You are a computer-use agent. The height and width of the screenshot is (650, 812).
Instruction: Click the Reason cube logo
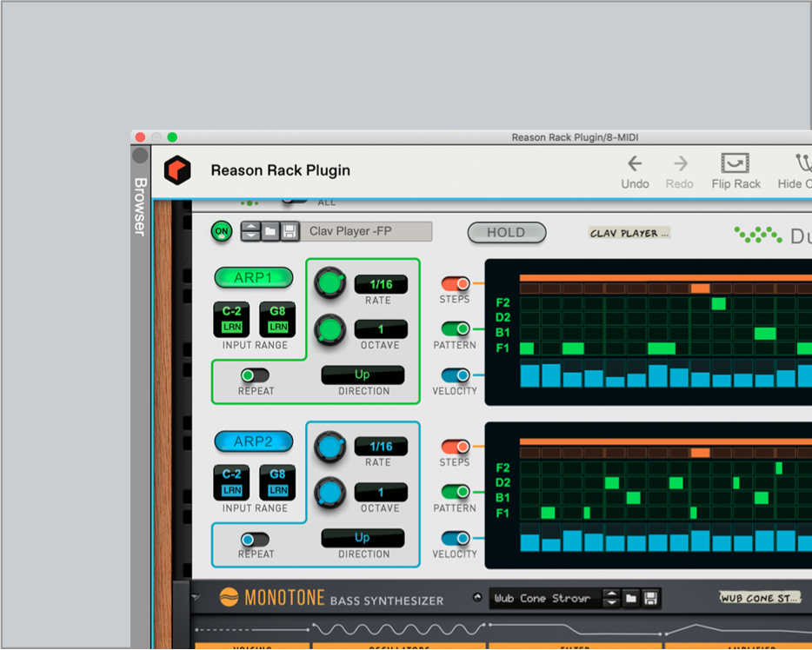177,170
